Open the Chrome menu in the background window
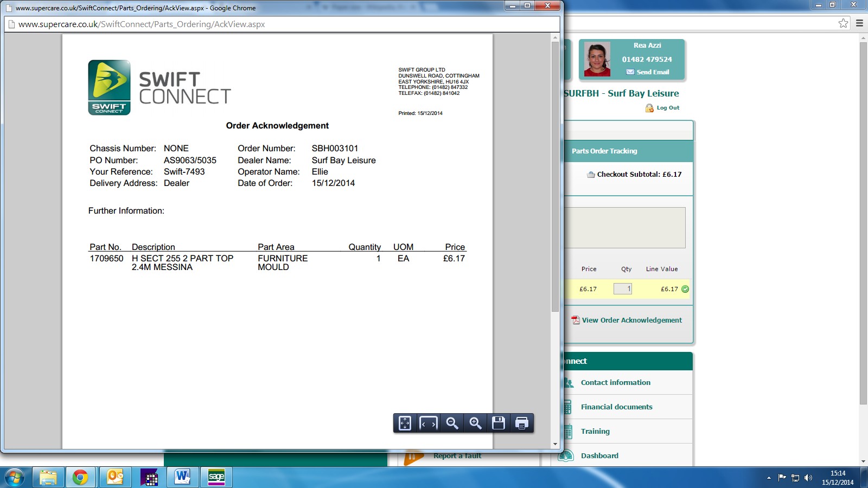868x488 pixels. click(x=859, y=23)
